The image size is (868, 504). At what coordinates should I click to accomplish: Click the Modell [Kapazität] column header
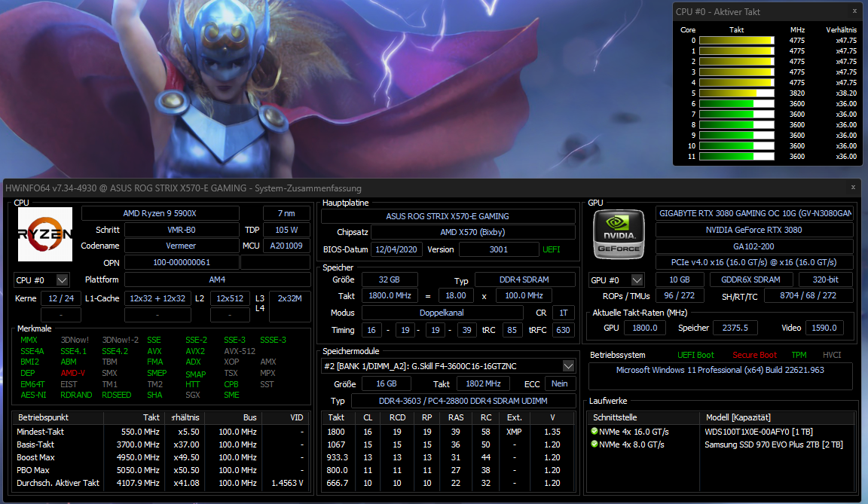778,417
